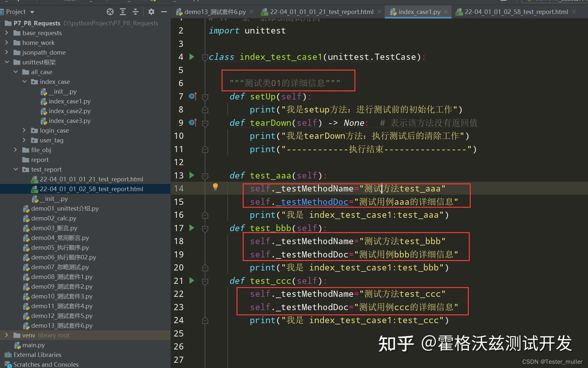Open the Project view switcher dropdown
This screenshot has width=588, height=368.
[31, 12]
